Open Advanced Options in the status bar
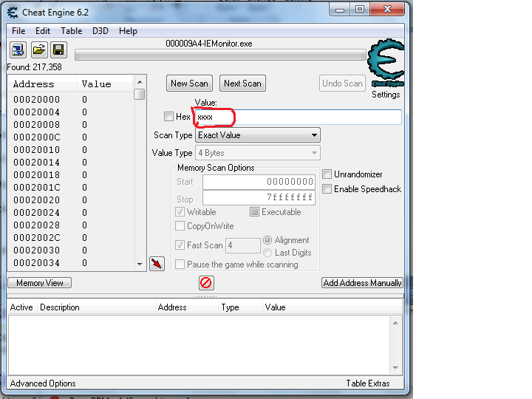This screenshot has width=532, height=399. pyautogui.click(x=43, y=383)
